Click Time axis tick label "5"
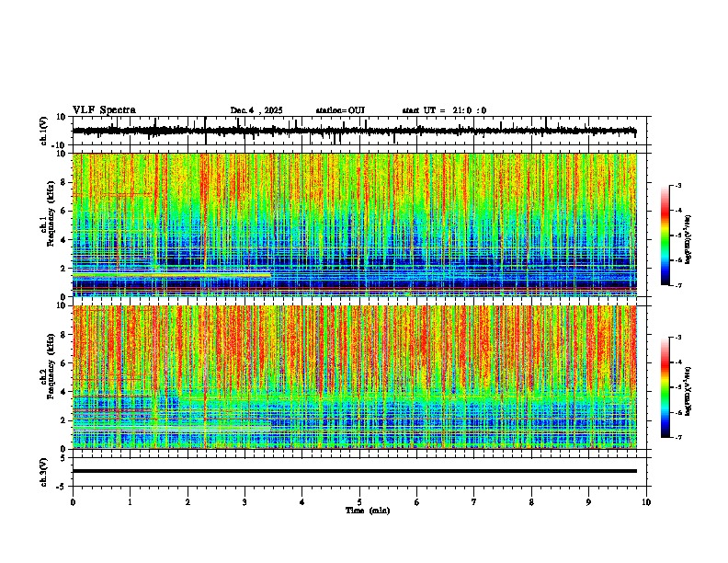This screenshot has height=563, width=728. coord(359,502)
